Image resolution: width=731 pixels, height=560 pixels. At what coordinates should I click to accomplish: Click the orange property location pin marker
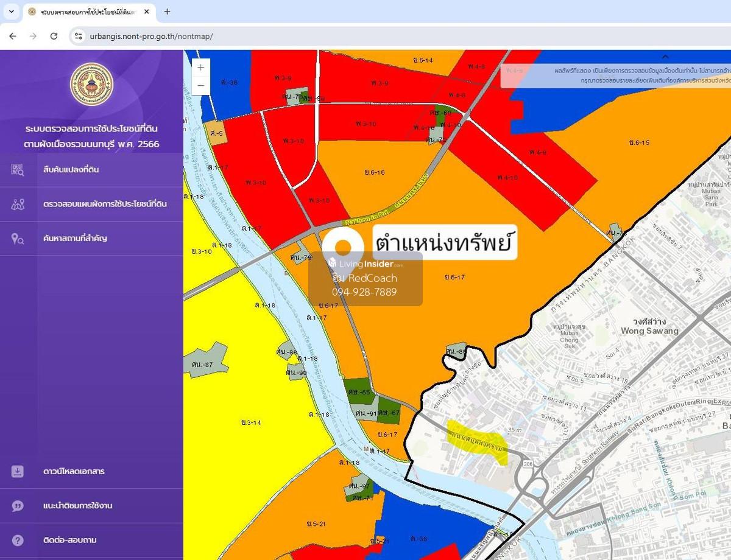click(343, 247)
